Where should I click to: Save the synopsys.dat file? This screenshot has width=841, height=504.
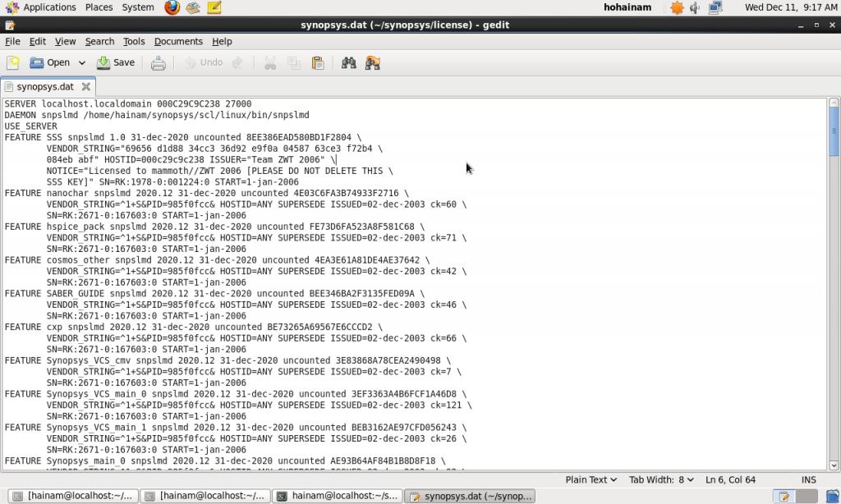pyautogui.click(x=116, y=62)
